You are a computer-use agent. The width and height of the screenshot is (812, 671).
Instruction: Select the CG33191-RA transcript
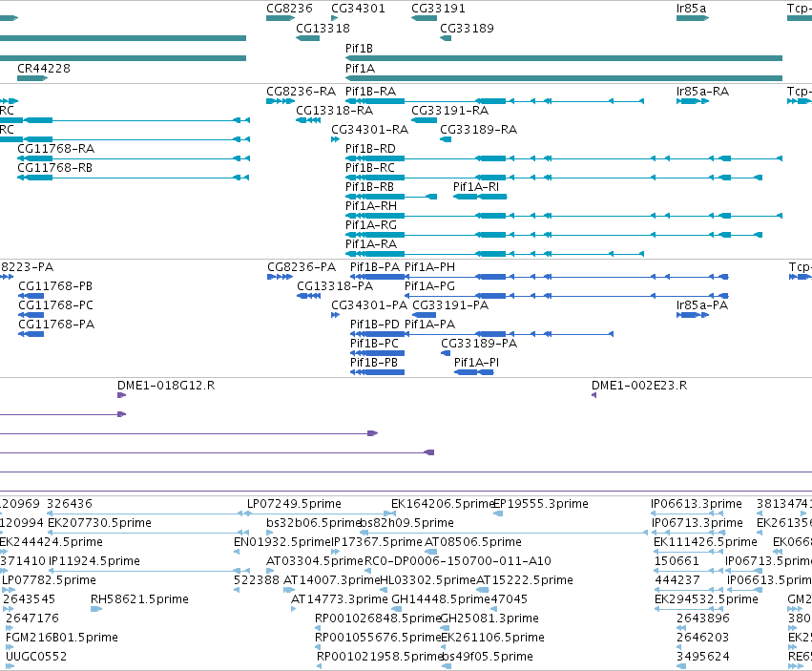tap(424, 120)
